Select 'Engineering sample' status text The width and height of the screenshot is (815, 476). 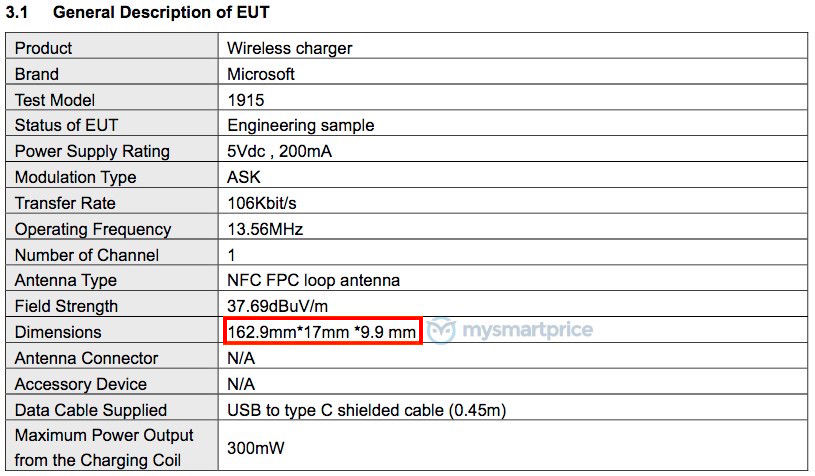coord(301,125)
